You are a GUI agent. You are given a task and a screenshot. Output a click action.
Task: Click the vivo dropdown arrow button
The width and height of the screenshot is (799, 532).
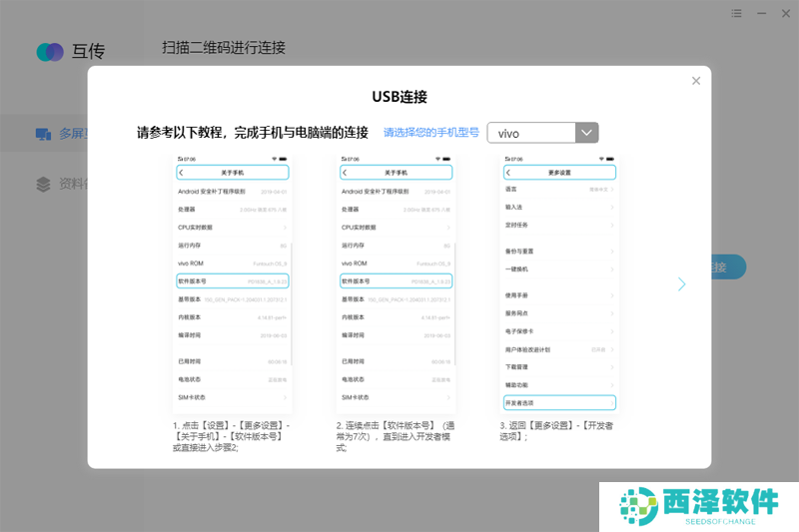(x=587, y=133)
